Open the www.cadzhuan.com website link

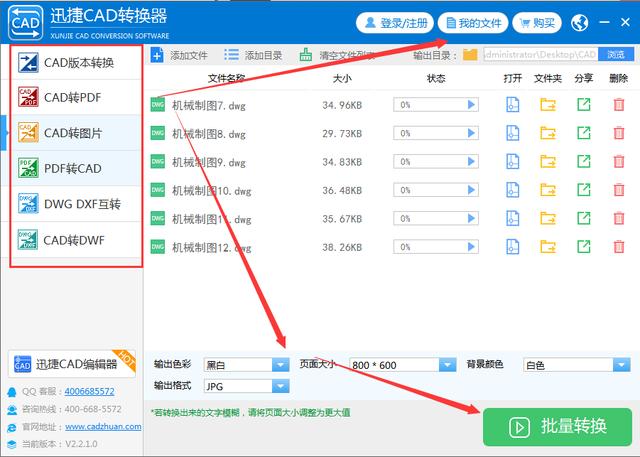pyautogui.click(x=103, y=426)
